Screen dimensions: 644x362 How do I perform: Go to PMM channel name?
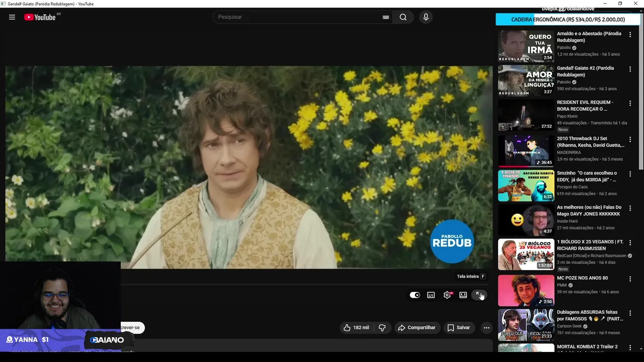point(561,285)
